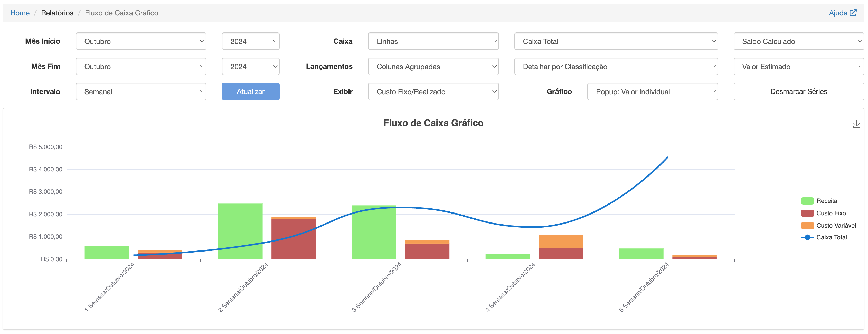
Task: Expand Custo Fixo/Realizado Exibir dropdown
Action: [433, 91]
